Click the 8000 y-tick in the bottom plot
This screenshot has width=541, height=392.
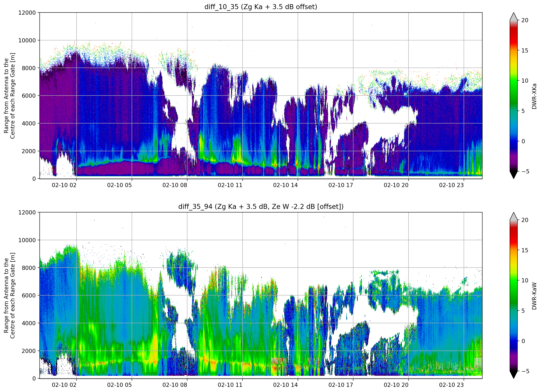29,268
